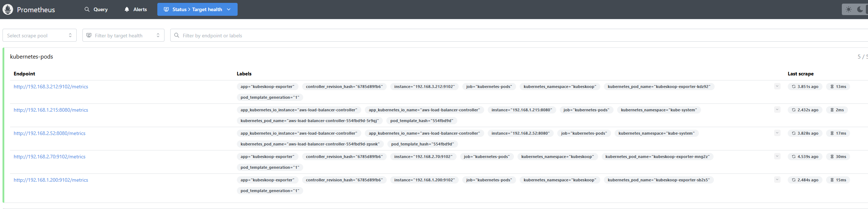Screen dimensions: 868x209
Task: Open the Alerts page
Action: point(135,9)
